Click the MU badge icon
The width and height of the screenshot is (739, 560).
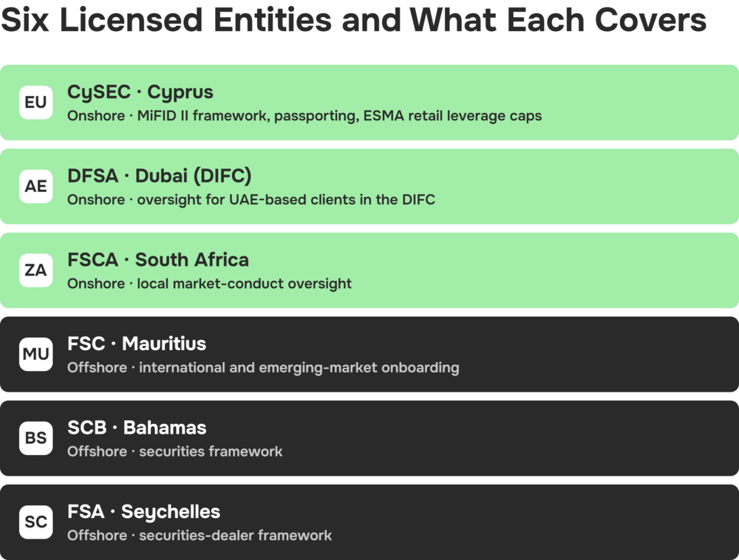point(35,354)
